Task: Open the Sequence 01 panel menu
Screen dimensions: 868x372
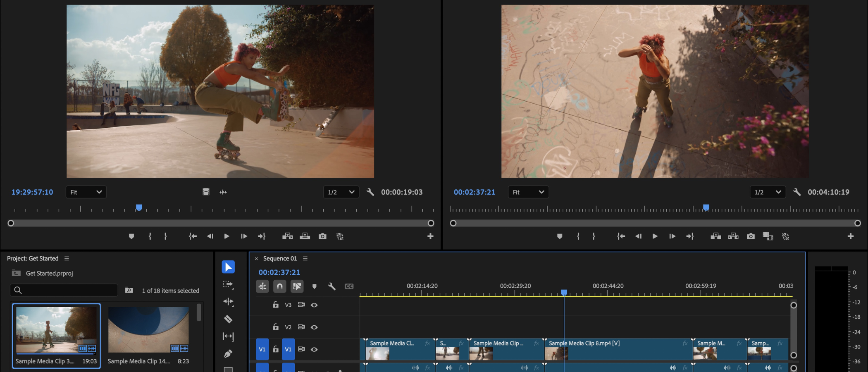Action: (305, 258)
